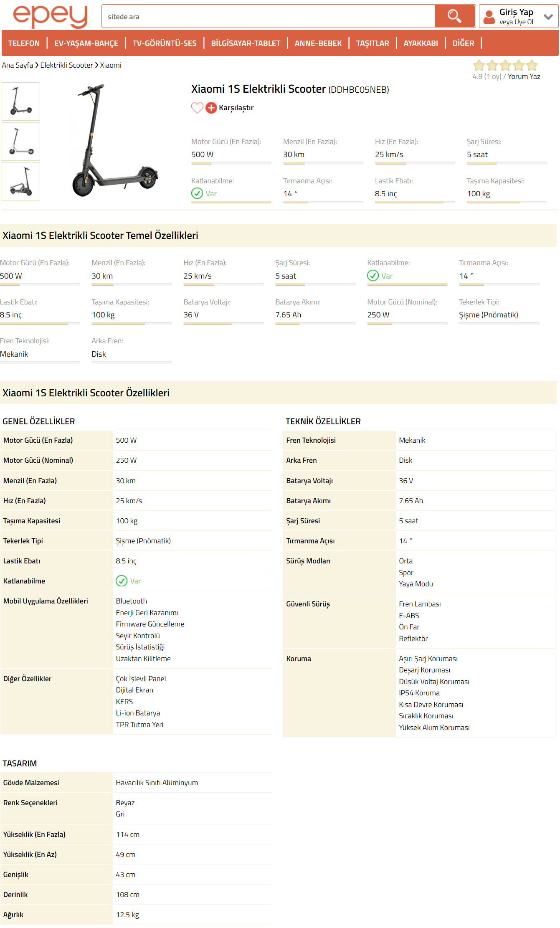Open the DİĞER menu
The height and width of the screenshot is (928, 560).
(x=463, y=43)
